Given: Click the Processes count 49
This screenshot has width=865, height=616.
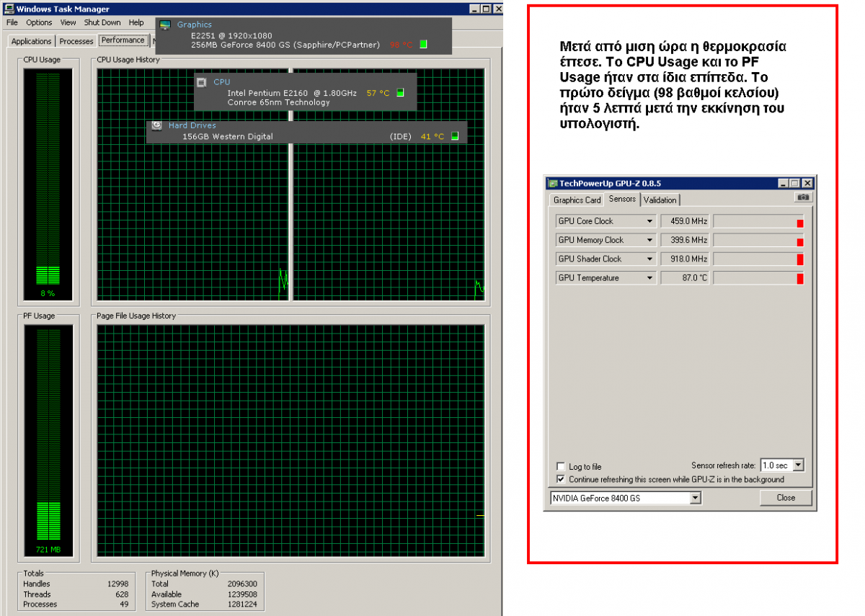Looking at the screenshot, I should click(x=125, y=604).
